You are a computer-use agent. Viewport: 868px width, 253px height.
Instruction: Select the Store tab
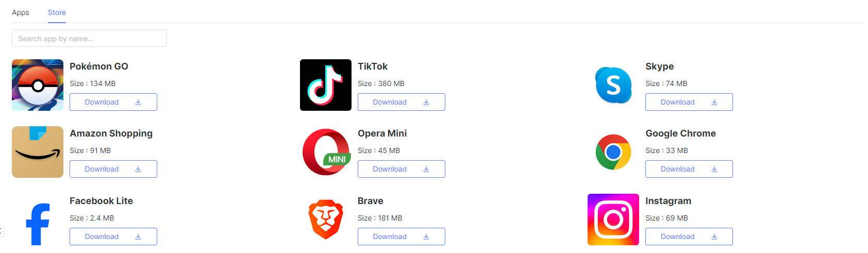(x=57, y=12)
